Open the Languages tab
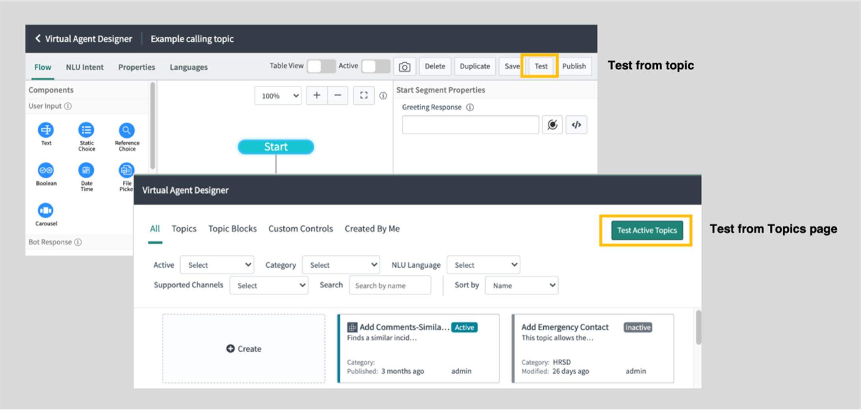This screenshot has height=411, width=868. tap(189, 67)
